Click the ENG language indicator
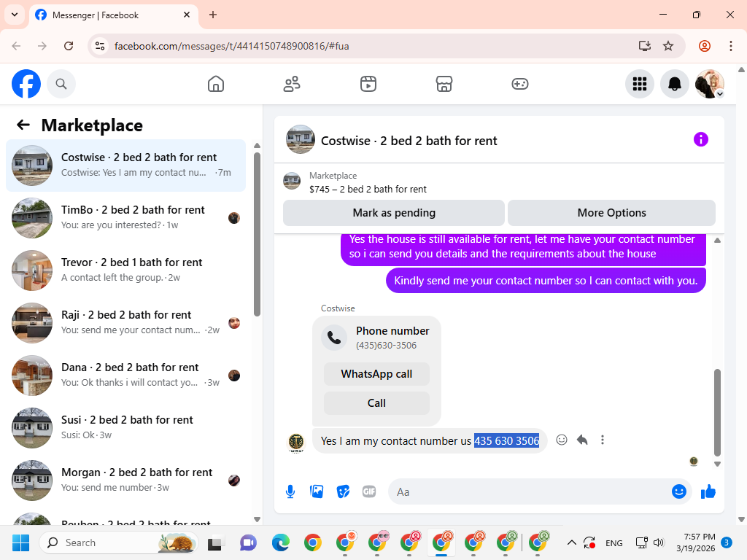This screenshot has width=747, height=560. click(x=614, y=542)
